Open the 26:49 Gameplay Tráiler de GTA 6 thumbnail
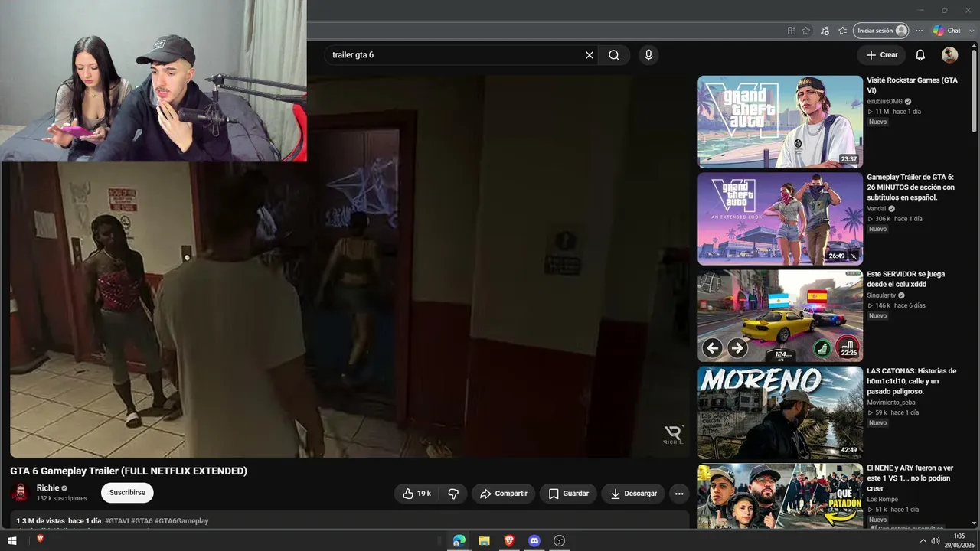The image size is (980, 551). click(780, 219)
